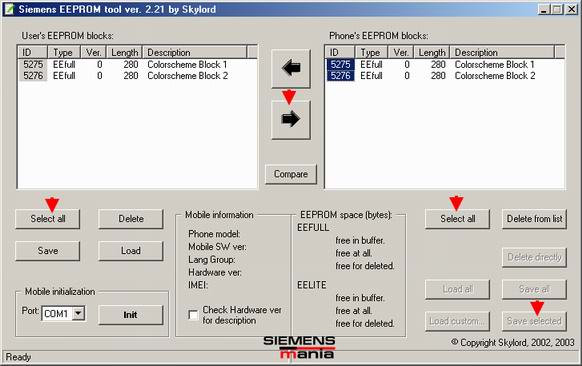Screen dimensions: 582x366
Task: Click Description column header in Phone's list
Action: [x=502, y=52]
